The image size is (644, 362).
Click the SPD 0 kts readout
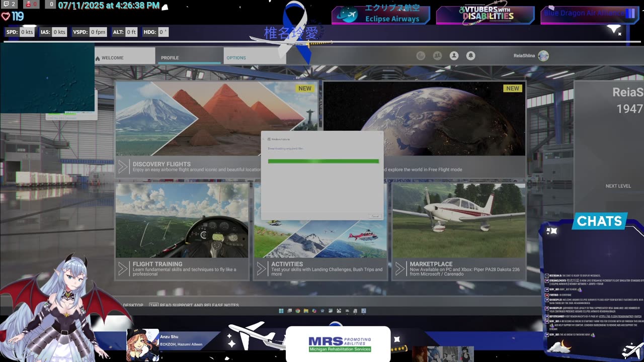pos(20,32)
